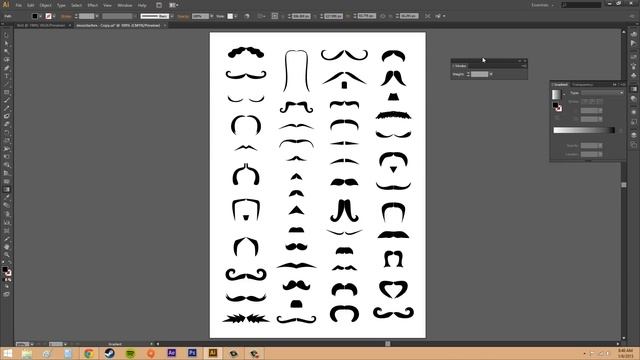Click the gradient fill thumbnail swatch
Image resolution: width=640 pixels, height=360 pixels.
[x=556, y=94]
